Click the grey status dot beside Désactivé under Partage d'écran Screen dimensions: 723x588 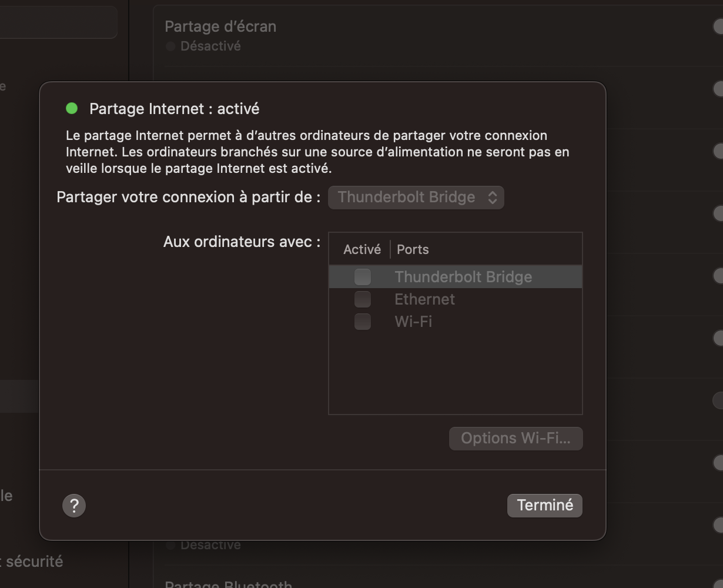[x=170, y=46]
